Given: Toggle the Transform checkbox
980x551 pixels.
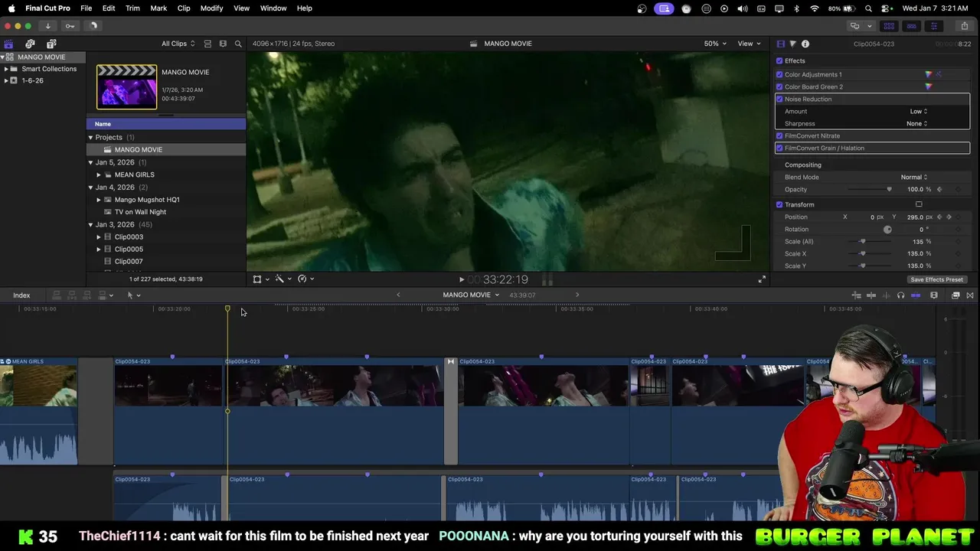Looking at the screenshot, I should pos(779,205).
